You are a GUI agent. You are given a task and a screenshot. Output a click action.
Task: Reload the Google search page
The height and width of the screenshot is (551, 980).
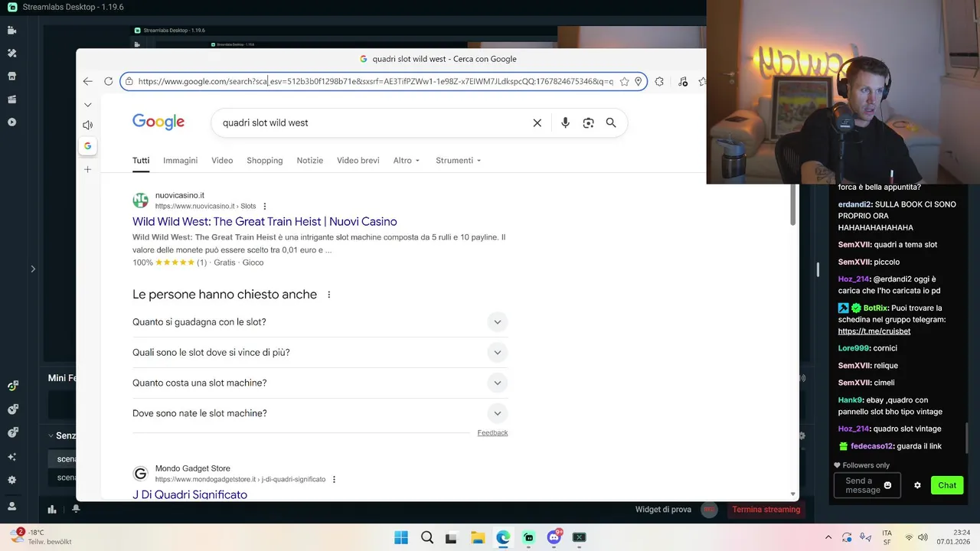click(108, 81)
